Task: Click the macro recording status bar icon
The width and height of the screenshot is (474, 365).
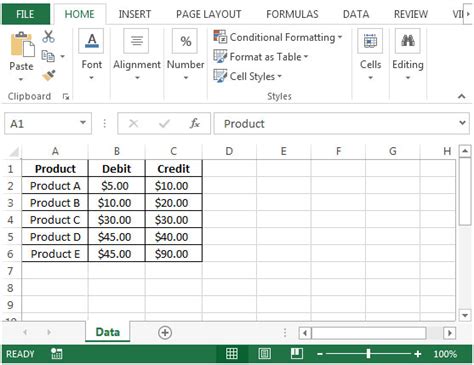Action: click(56, 354)
